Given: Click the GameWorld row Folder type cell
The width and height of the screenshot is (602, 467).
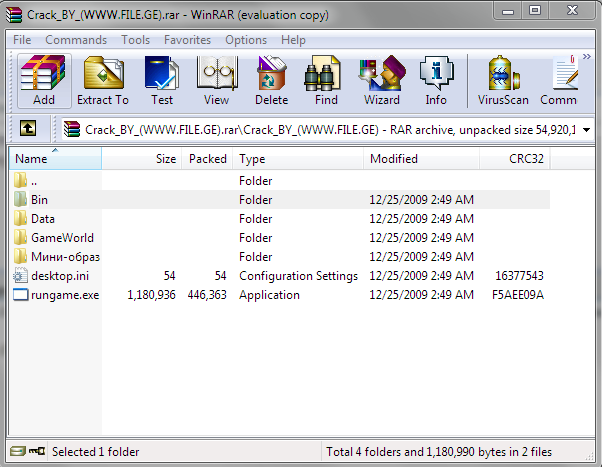Looking at the screenshot, I should [x=255, y=237].
